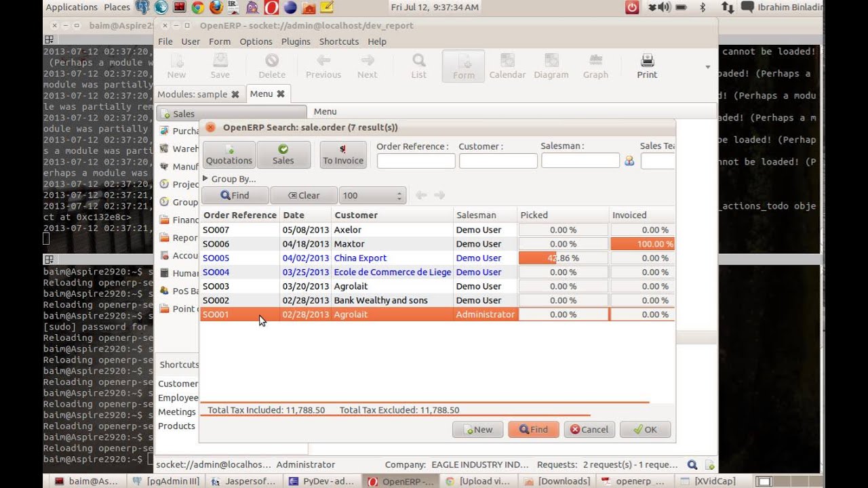Click the Next record toolbar icon

tap(367, 66)
